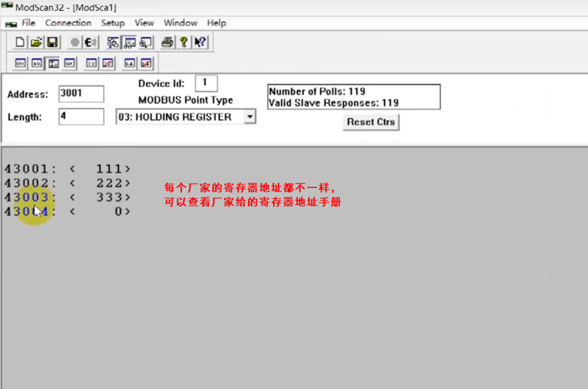This screenshot has width=588, height=389.
Task: Select the binary display format icon
Action: (x=21, y=63)
